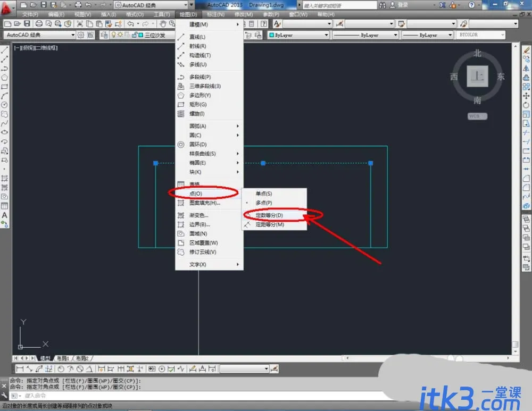Click the Layer Properties Manager icon
Viewport: 532px width, 411px height.
[x=104, y=35]
